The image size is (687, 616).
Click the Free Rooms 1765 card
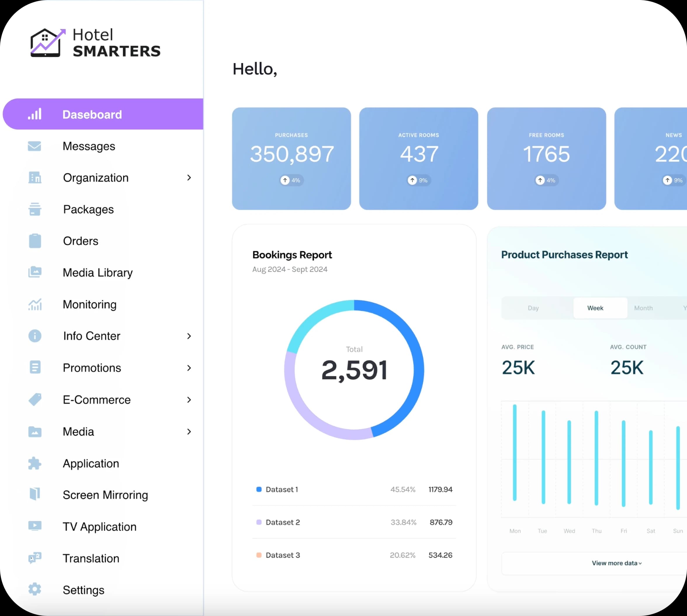[x=547, y=159]
